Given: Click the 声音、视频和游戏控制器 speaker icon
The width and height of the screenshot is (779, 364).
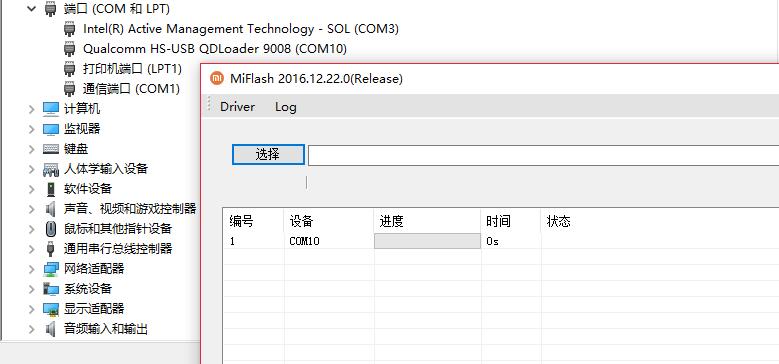Looking at the screenshot, I should [x=51, y=209].
